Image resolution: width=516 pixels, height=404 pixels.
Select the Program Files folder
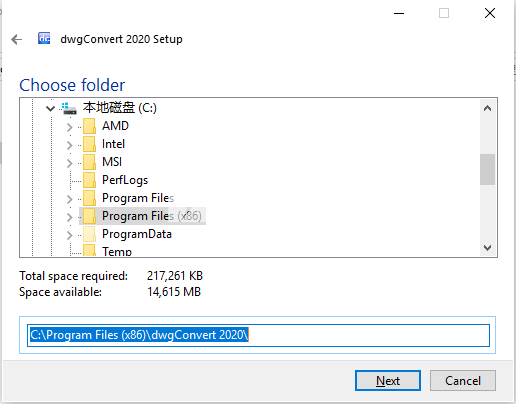coord(138,198)
